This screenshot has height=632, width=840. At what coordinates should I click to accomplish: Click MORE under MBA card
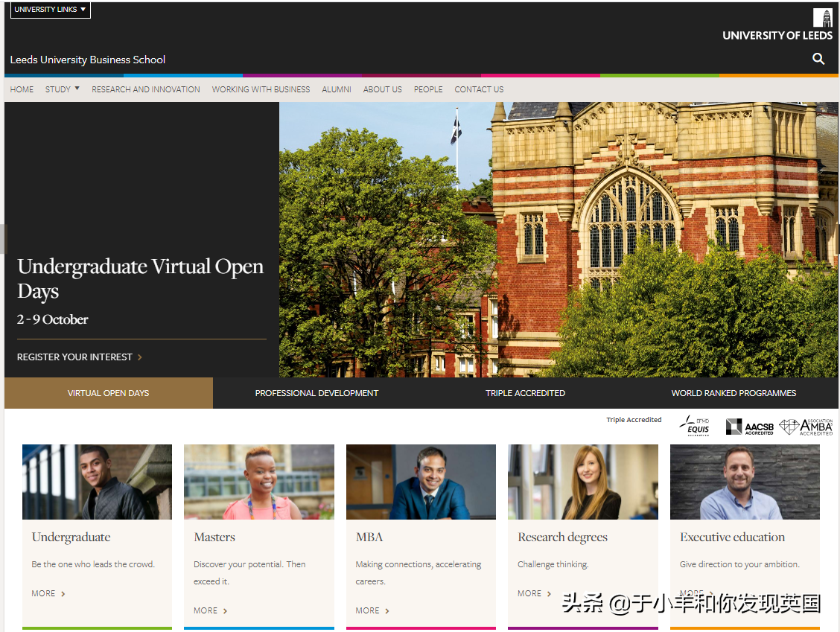367,611
